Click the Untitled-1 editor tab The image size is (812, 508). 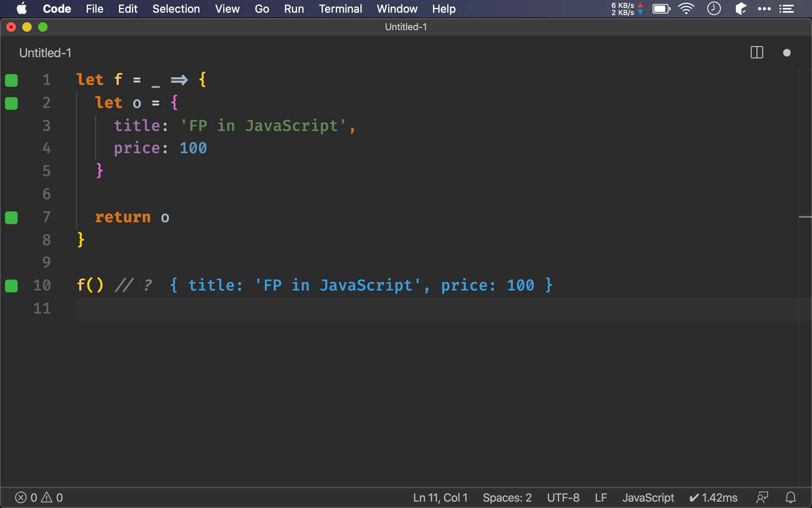coord(45,53)
